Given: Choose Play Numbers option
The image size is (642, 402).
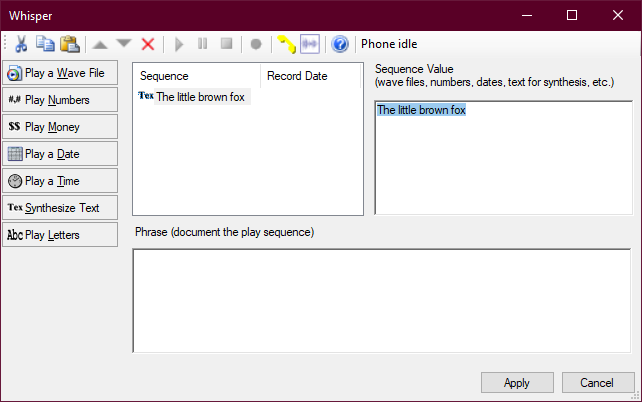Looking at the screenshot, I should pos(60,100).
